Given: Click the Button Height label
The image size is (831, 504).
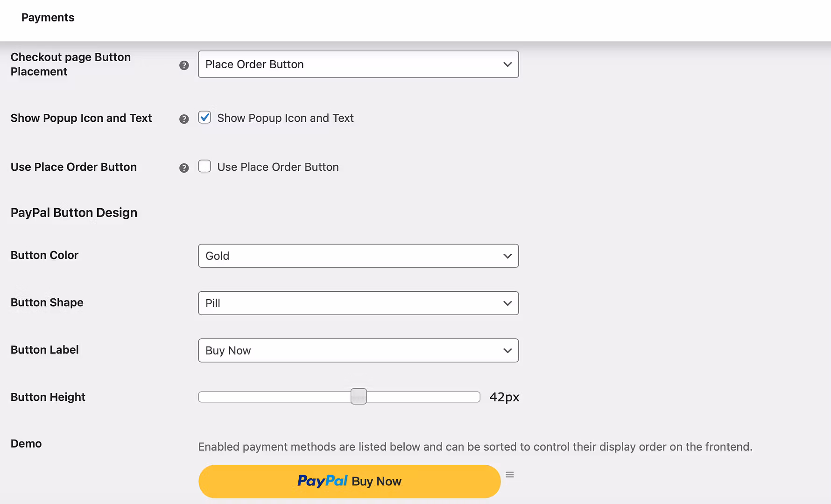Looking at the screenshot, I should (x=48, y=397).
